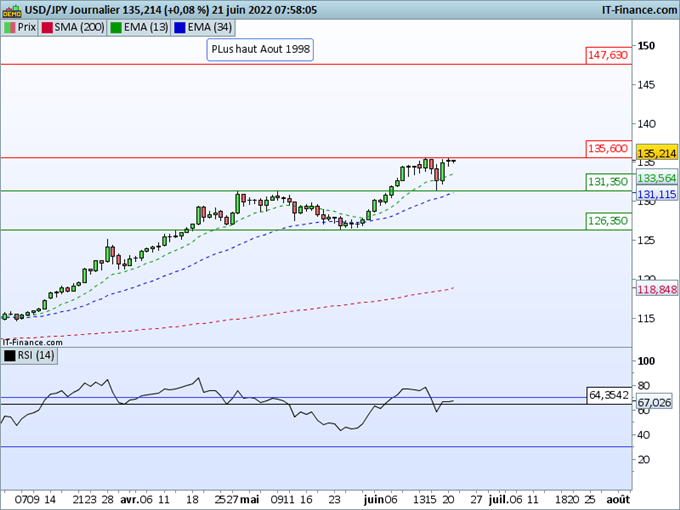
Task: Click the black RSI (14) color swatch
Action: click(10, 356)
